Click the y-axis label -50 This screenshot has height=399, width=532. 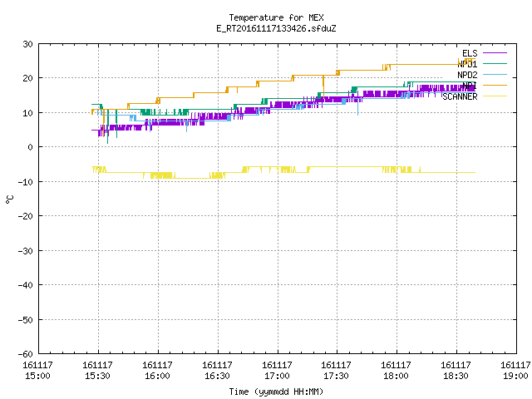click(26, 320)
